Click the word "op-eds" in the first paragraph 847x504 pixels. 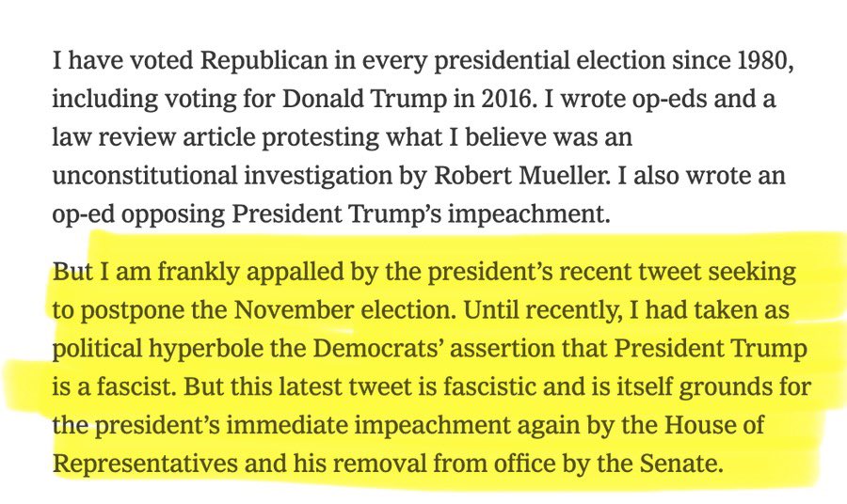tap(653, 101)
